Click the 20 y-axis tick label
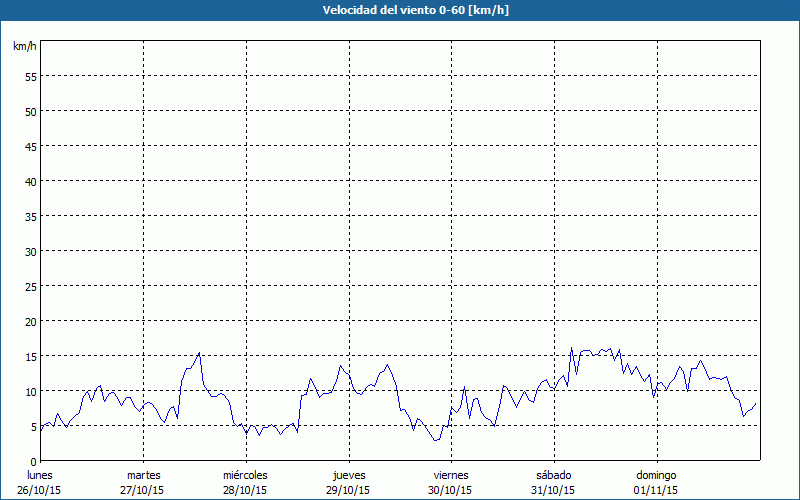Screen dimensions: 800x500 click(30, 321)
